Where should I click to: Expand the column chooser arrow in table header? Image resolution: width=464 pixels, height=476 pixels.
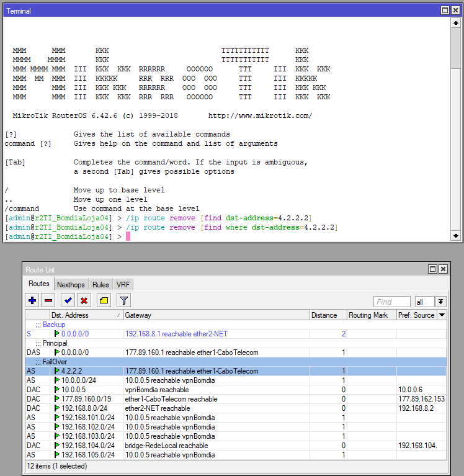coord(442,315)
